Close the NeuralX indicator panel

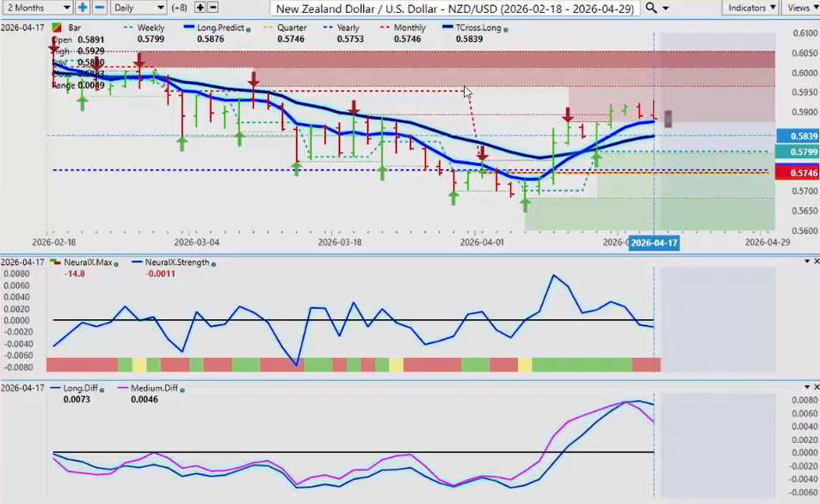tap(815, 261)
